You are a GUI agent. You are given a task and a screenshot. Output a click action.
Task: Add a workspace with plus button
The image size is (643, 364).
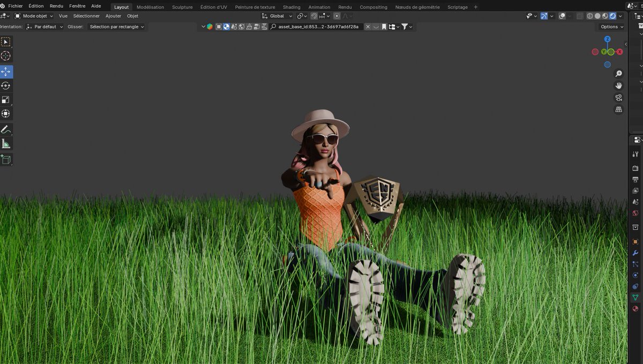click(x=476, y=7)
